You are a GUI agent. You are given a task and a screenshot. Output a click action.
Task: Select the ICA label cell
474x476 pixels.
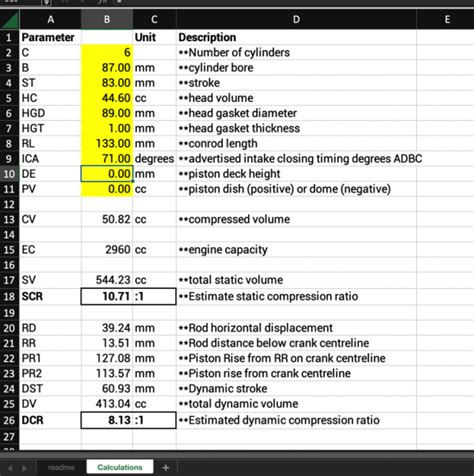tap(50, 159)
